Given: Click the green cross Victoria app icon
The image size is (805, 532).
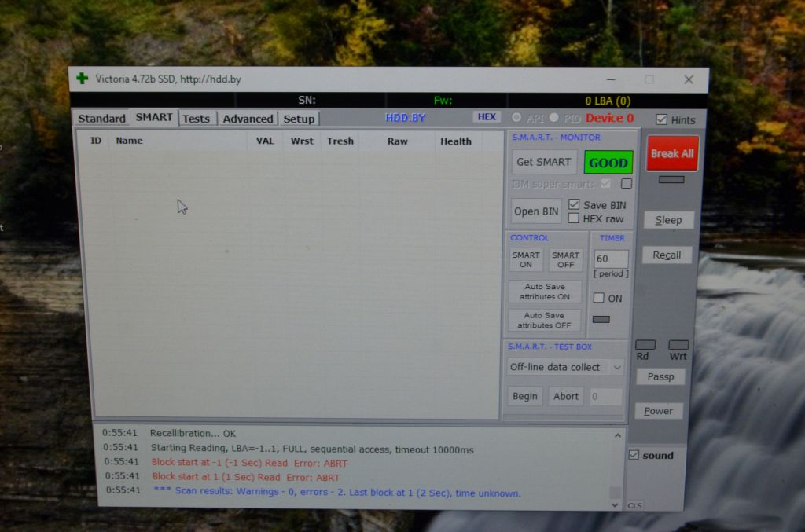Looking at the screenshot, I should click(82, 79).
